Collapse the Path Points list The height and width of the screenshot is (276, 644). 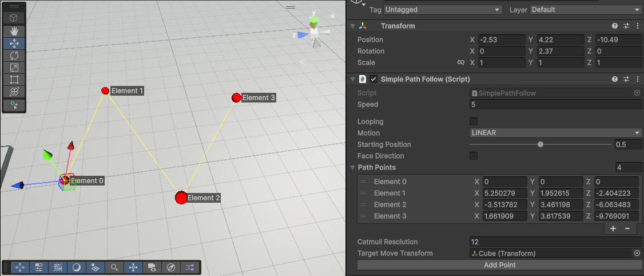(352, 167)
